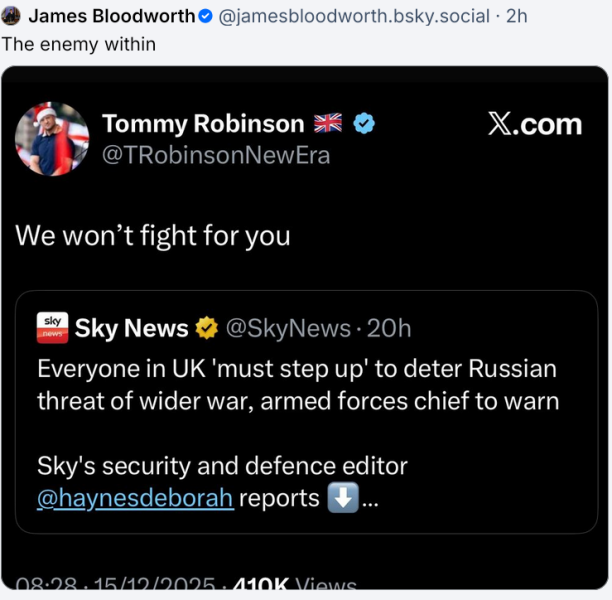Open the @jamesbloodworth.bsky.social handle
The image size is (612, 600).
coord(353,16)
